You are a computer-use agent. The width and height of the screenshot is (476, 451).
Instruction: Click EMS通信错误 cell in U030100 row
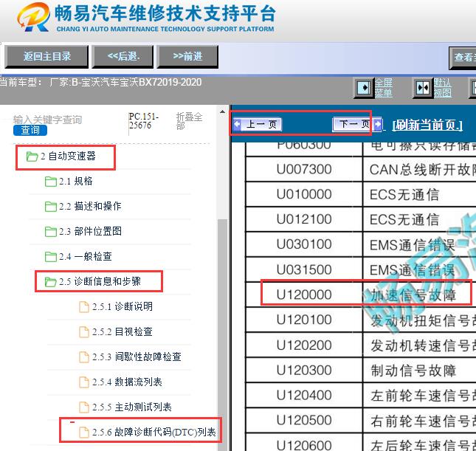pos(419,244)
